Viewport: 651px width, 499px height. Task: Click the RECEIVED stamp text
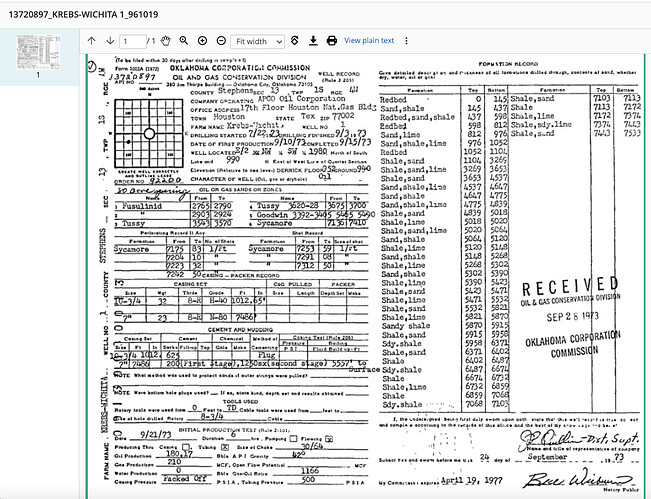coord(570,287)
